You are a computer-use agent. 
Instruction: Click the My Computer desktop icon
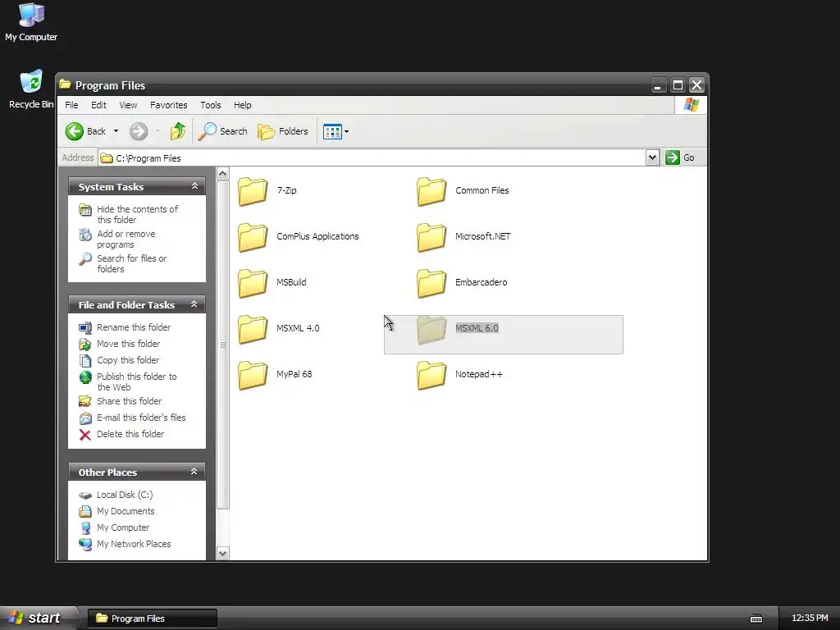(31, 22)
